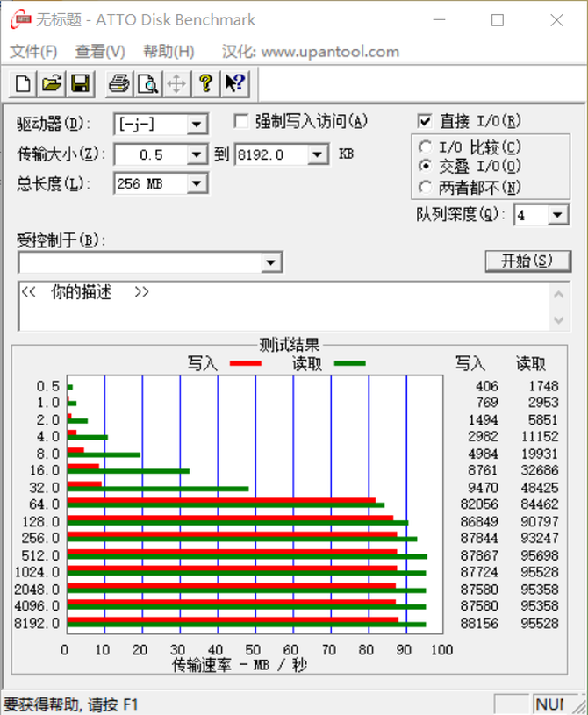Click inside the 你的描述 description text box
This screenshot has height=715, width=588.
(281, 307)
